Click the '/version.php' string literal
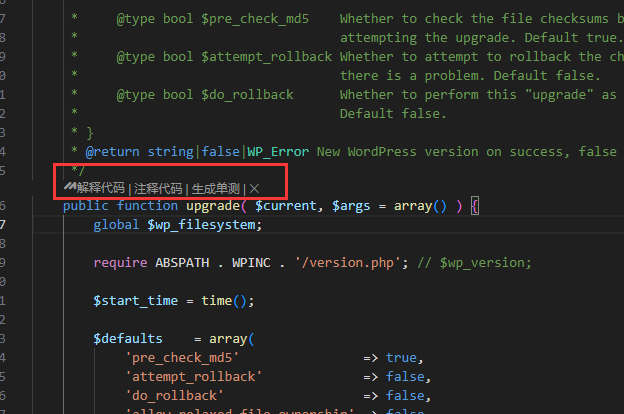Screen dimensions: 624x414 click(348, 263)
